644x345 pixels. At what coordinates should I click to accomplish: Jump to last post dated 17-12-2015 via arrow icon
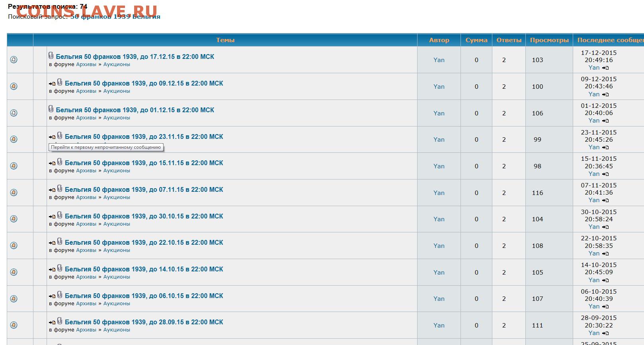tap(605, 68)
